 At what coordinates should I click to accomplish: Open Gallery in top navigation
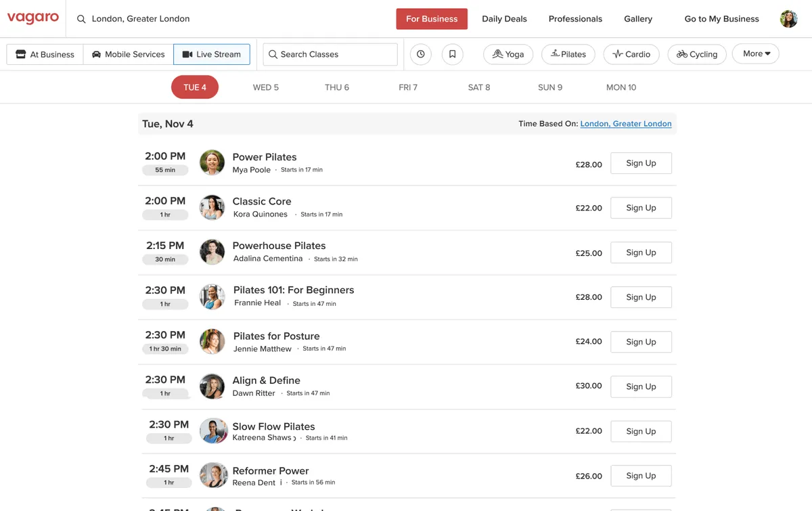(638, 19)
